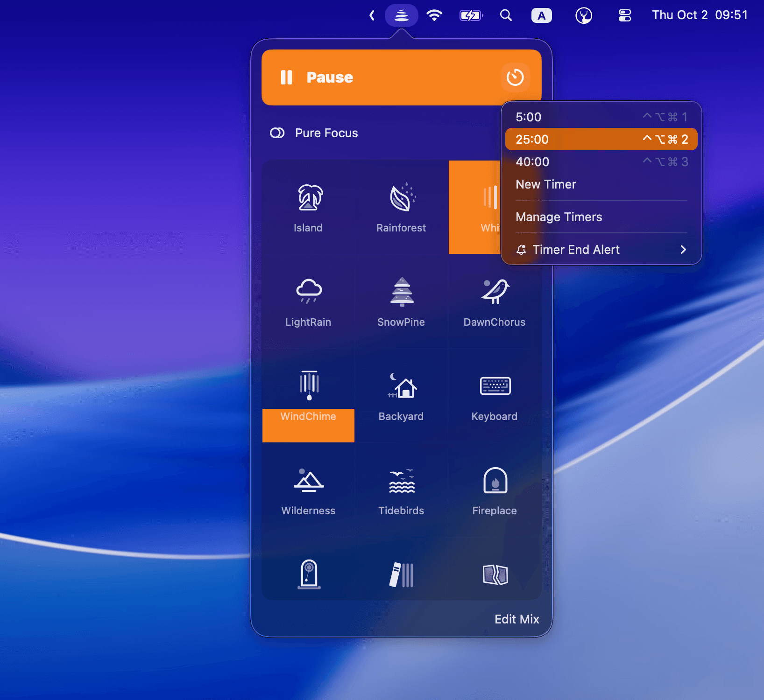The height and width of the screenshot is (700, 764).
Task: Enable the Tidebirds sound
Action: tap(401, 490)
